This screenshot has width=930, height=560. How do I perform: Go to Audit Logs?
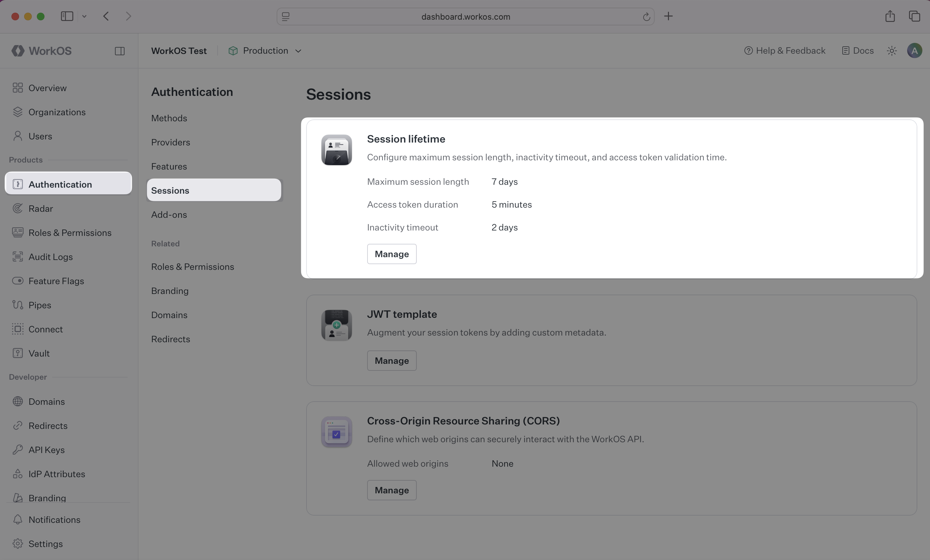coord(51,257)
